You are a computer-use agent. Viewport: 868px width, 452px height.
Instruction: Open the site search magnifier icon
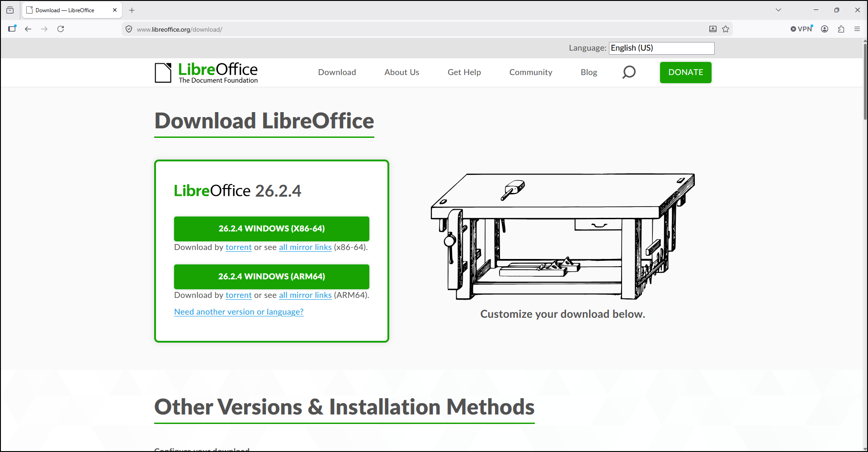(x=629, y=72)
